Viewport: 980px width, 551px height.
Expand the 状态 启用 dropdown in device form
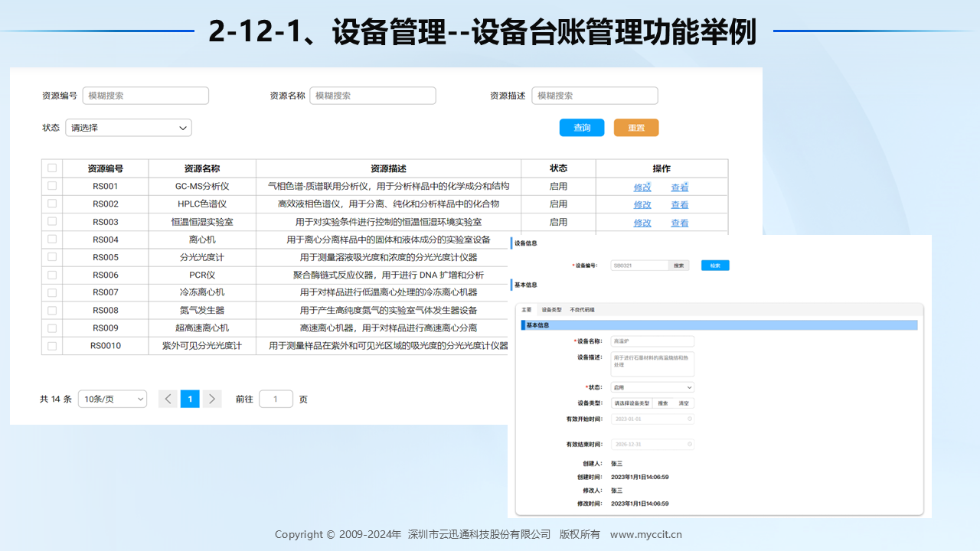click(652, 387)
